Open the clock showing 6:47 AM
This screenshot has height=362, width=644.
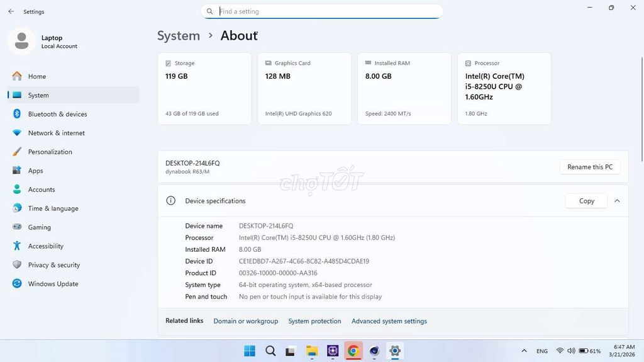click(x=622, y=351)
